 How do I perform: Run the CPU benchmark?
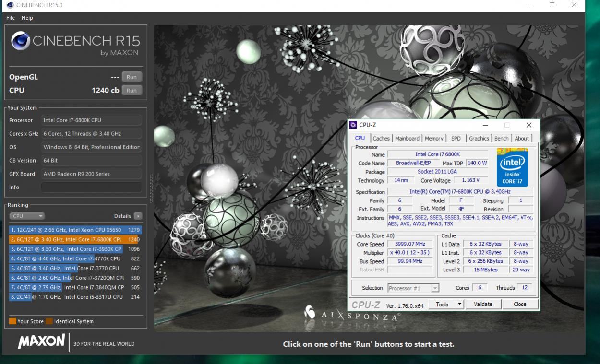(132, 90)
